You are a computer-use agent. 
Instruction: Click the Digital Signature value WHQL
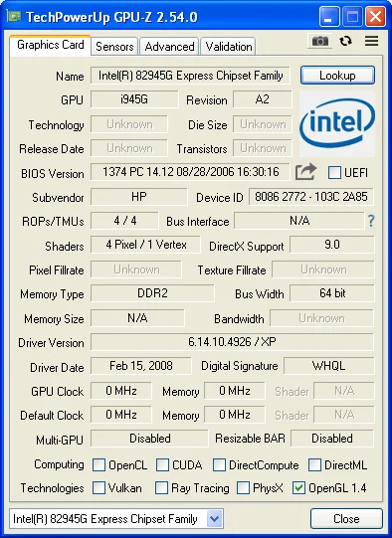tap(329, 366)
